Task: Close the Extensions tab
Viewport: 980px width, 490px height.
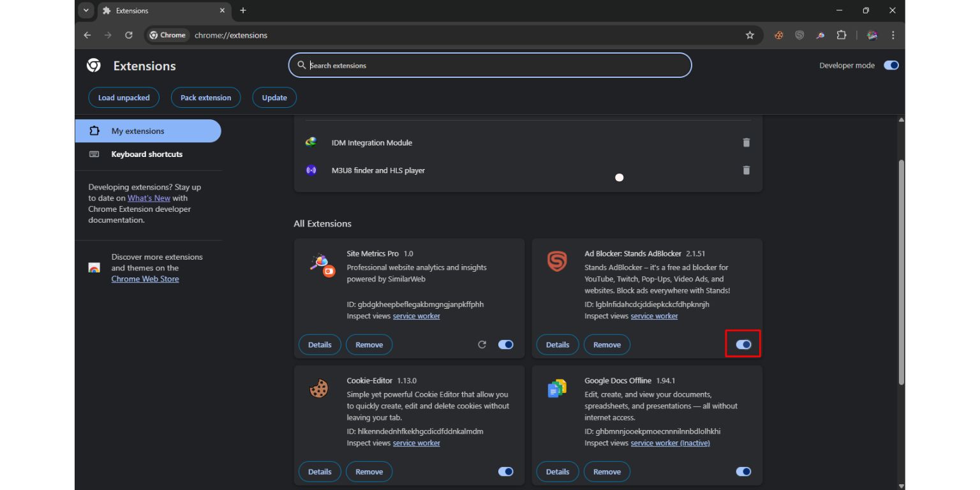Action: pos(222,10)
